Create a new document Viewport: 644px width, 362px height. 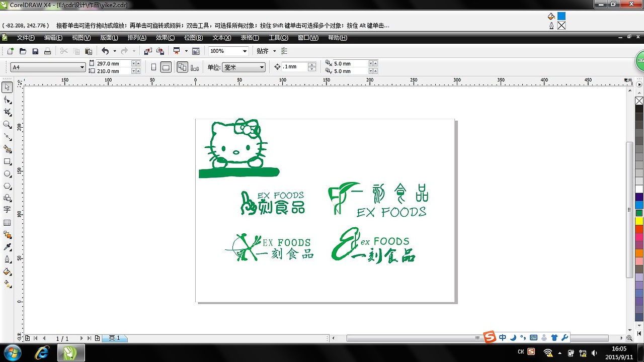click(10, 51)
